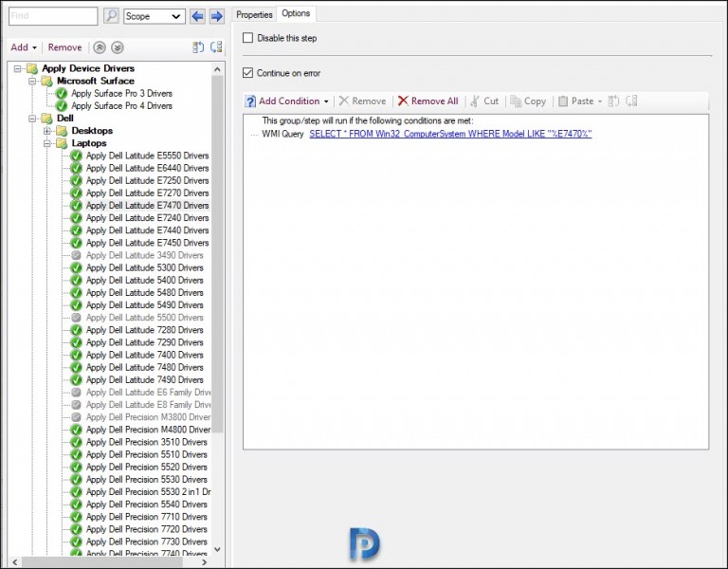Select the Options tab
728x569 pixels.
[296, 13]
